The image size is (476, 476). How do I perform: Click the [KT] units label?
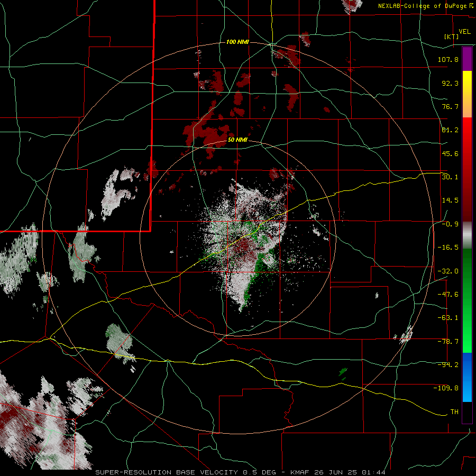coord(451,36)
